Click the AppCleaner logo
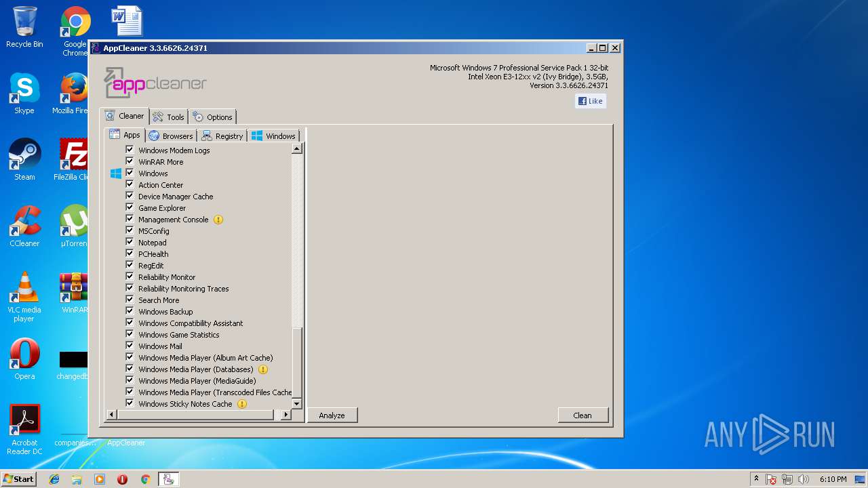 (x=155, y=83)
